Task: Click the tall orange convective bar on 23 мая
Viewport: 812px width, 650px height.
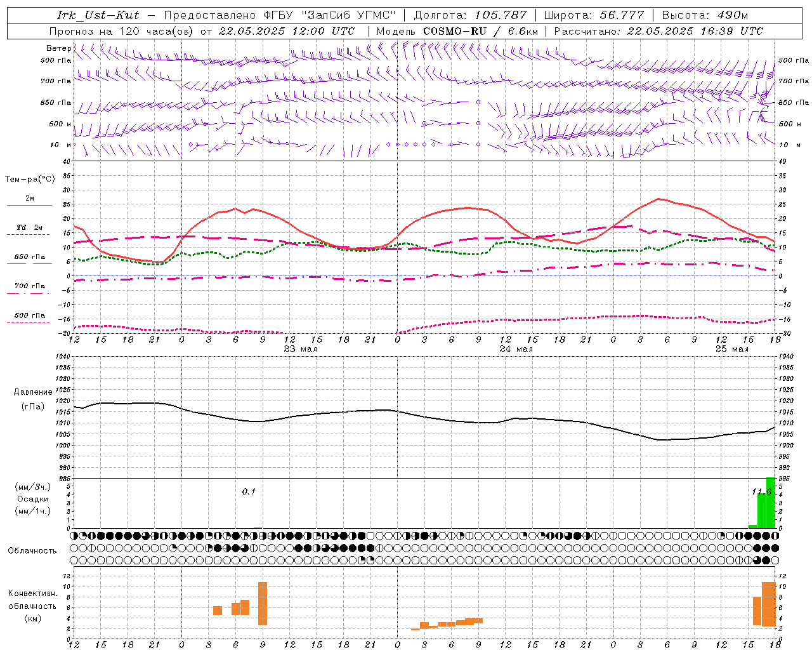Action: (263, 604)
